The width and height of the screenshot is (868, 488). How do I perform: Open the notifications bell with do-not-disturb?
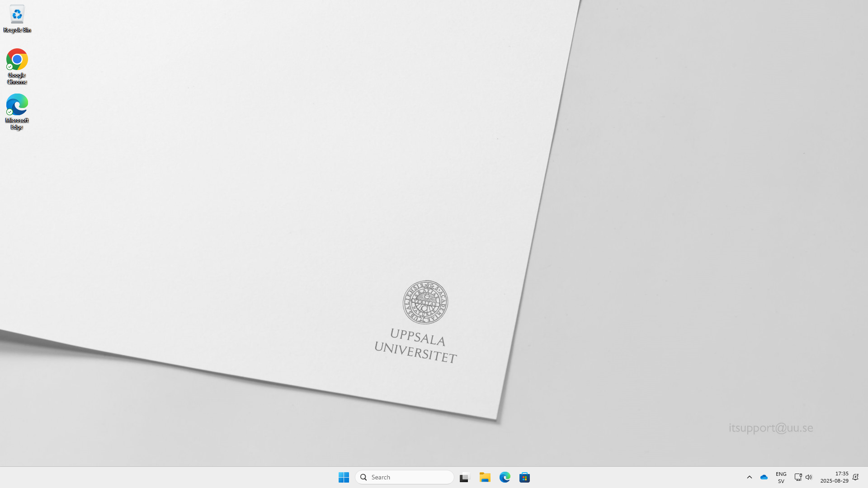click(855, 477)
